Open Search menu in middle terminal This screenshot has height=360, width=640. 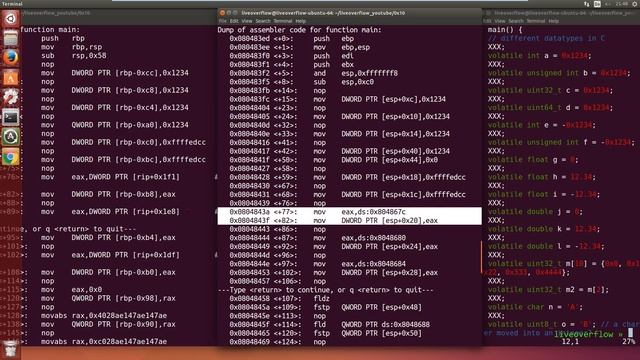point(263,21)
